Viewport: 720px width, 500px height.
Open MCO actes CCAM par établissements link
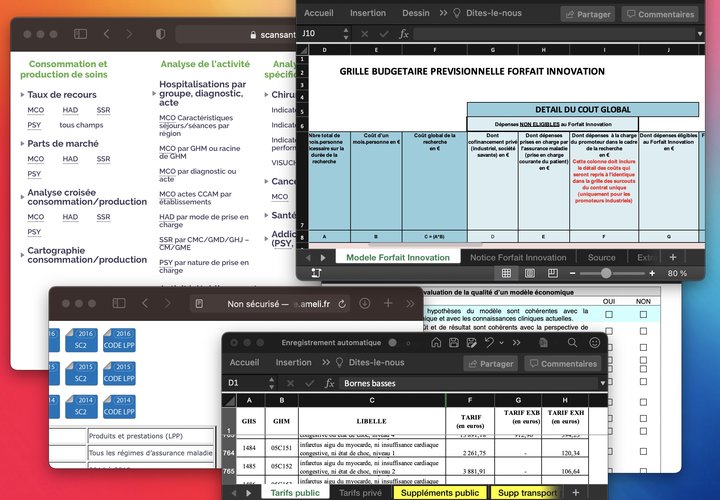195,198
